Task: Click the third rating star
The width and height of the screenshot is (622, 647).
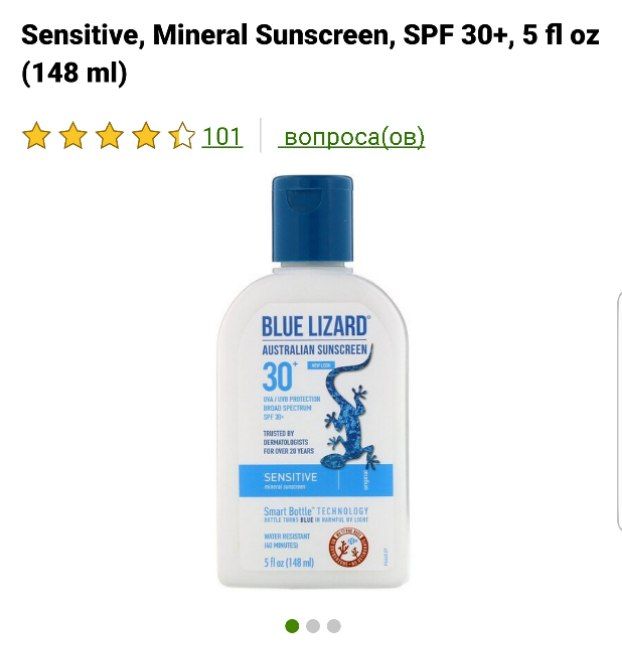Action: coord(109,135)
